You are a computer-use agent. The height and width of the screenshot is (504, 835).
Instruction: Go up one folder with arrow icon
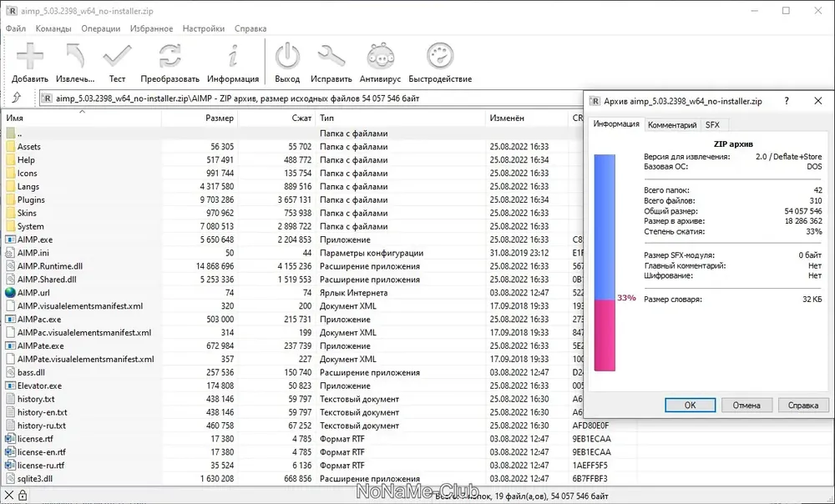point(17,98)
